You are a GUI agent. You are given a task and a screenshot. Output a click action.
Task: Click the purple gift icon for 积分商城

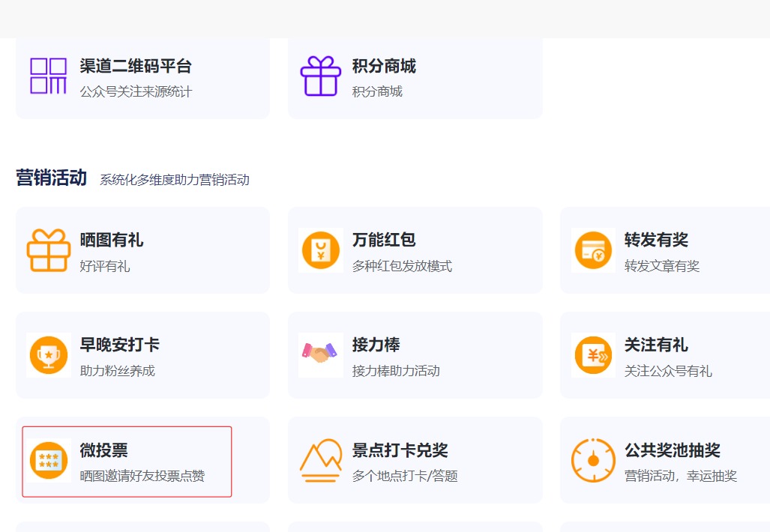[x=321, y=76]
